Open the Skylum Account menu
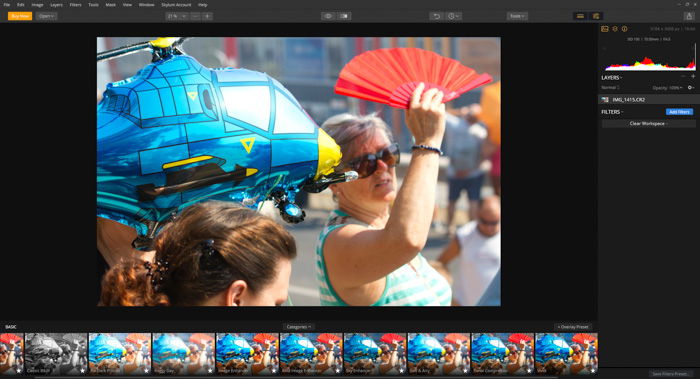700x379 pixels. coord(176,5)
